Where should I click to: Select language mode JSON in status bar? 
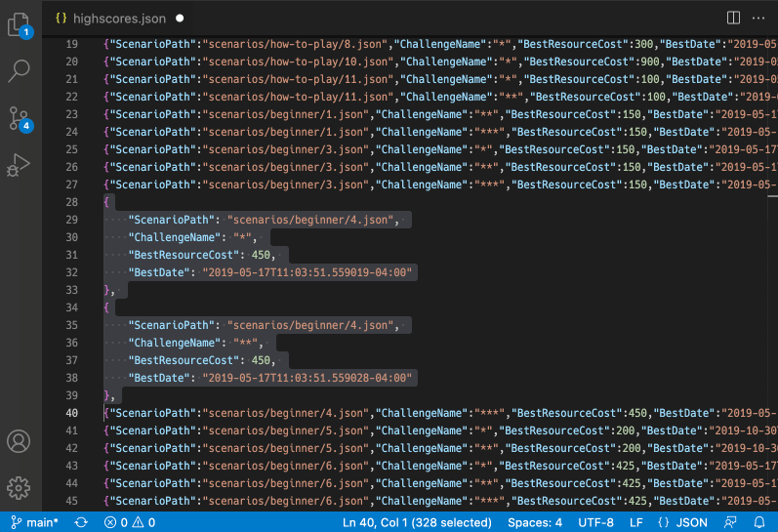coord(682,522)
